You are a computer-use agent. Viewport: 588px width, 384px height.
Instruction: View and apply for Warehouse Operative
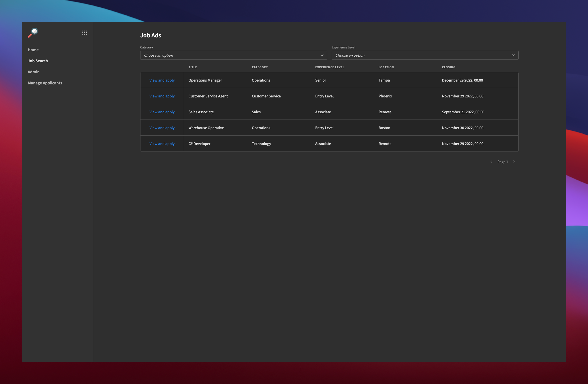162,128
